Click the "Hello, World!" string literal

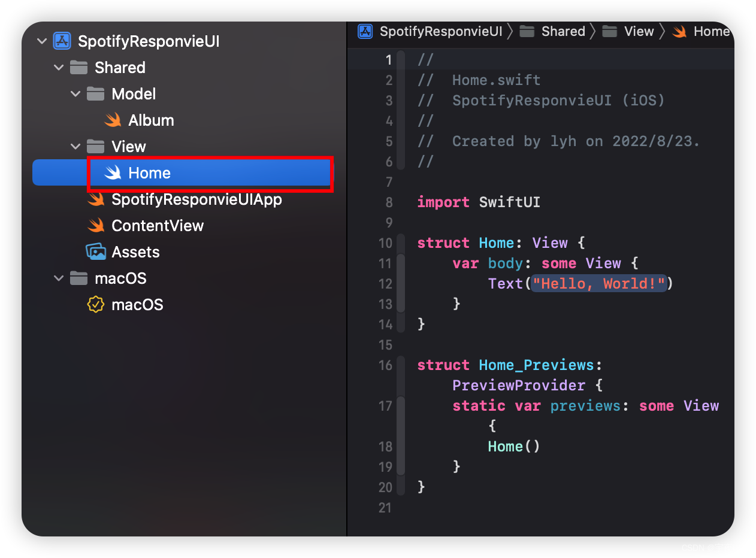pyautogui.click(x=599, y=283)
